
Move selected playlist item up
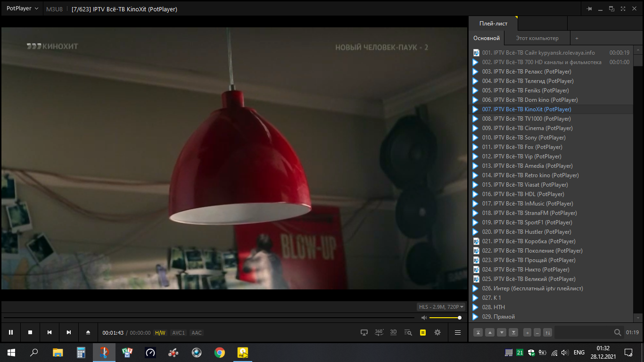point(490,332)
